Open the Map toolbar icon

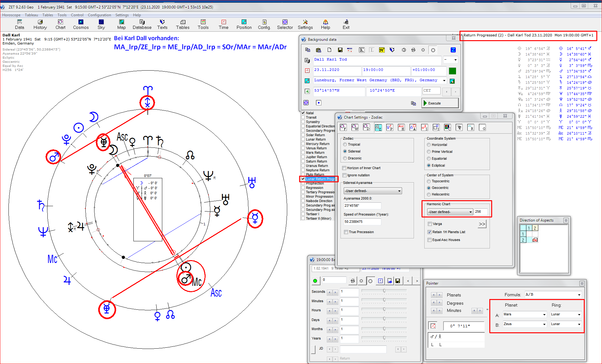click(121, 24)
